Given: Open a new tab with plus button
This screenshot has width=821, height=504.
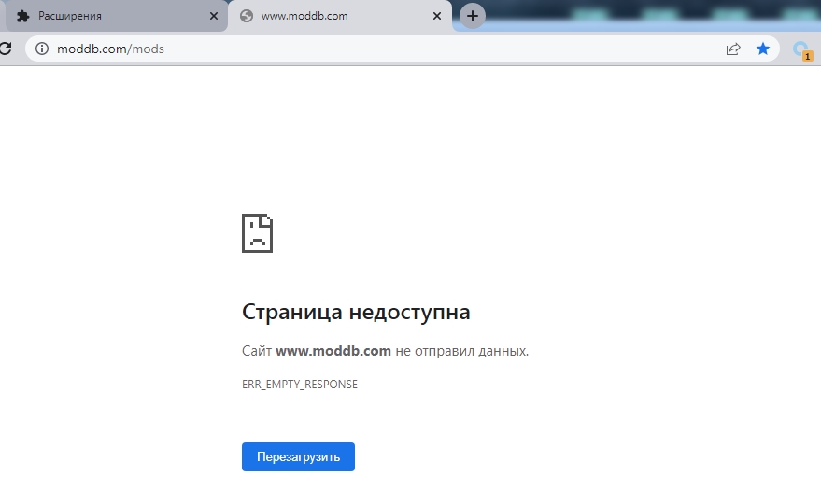Looking at the screenshot, I should click(473, 16).
